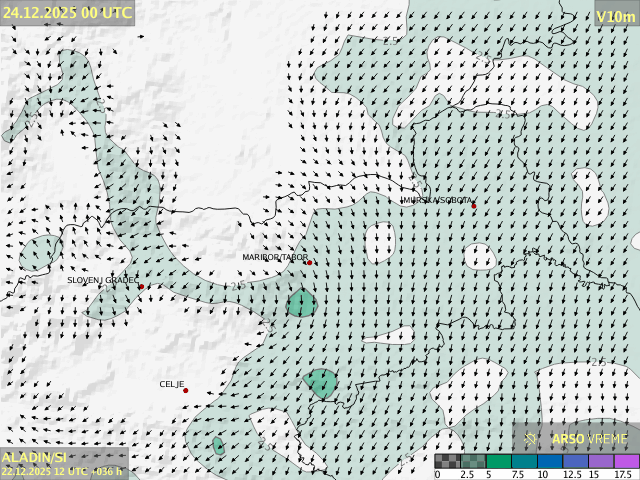Click the Celje red station marker

[185, 390]
